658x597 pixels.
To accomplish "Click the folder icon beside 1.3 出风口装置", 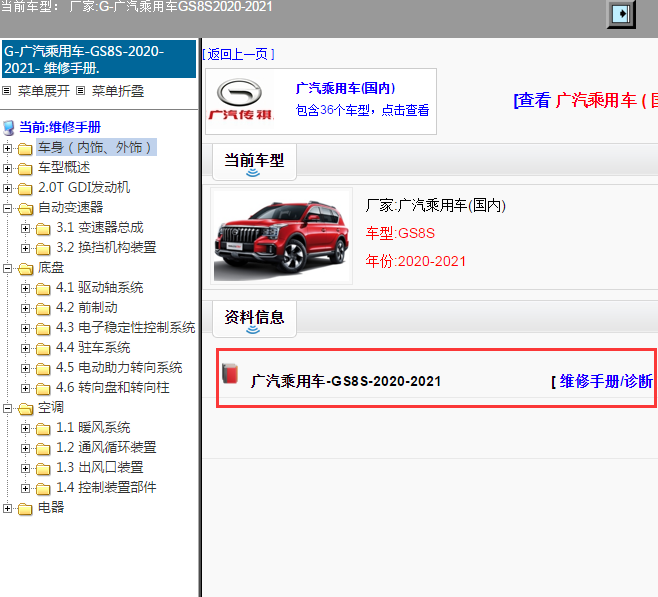I will pos(43,469).
